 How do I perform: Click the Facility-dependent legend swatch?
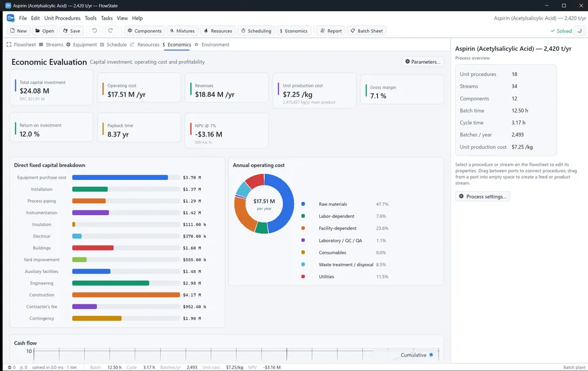click(x=303, y=228)
